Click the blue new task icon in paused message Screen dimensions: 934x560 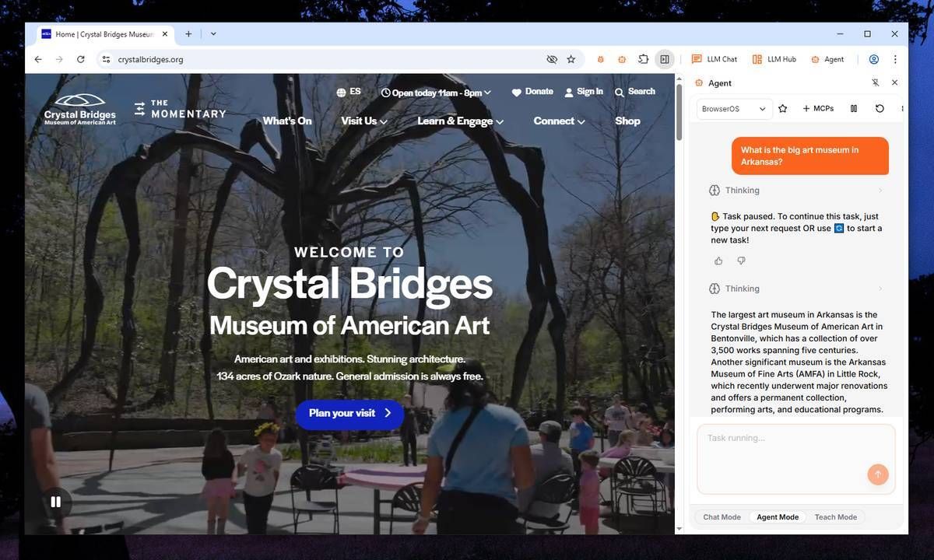[x=839, y=229]
